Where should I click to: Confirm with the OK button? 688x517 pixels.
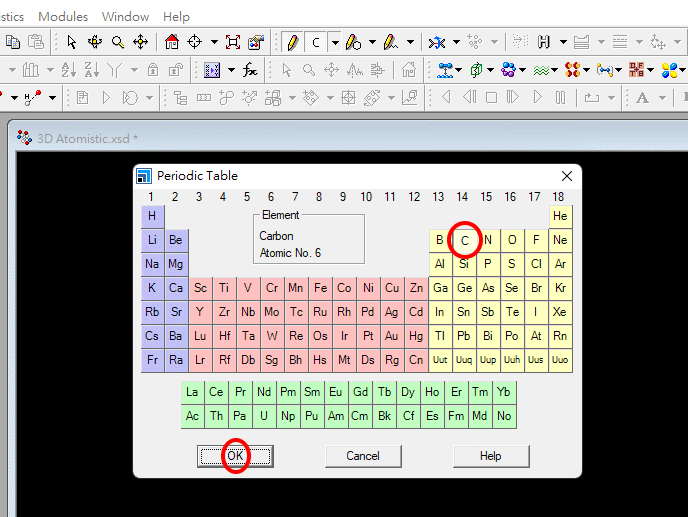(235, 456)
